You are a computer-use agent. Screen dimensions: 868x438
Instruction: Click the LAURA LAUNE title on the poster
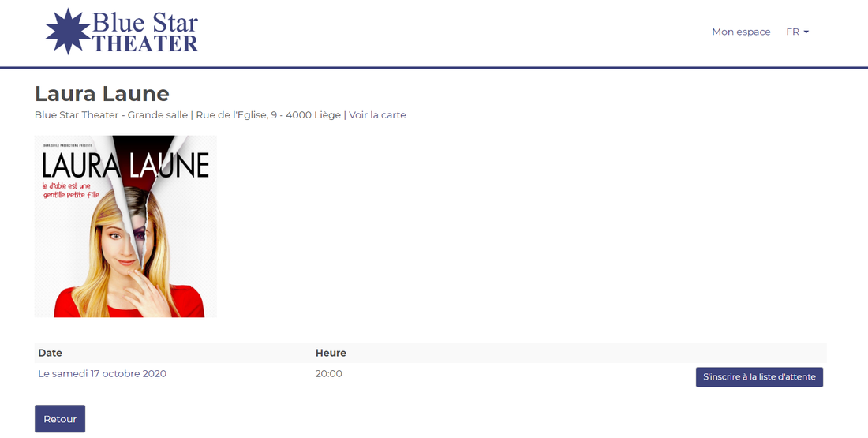point(125,165)
